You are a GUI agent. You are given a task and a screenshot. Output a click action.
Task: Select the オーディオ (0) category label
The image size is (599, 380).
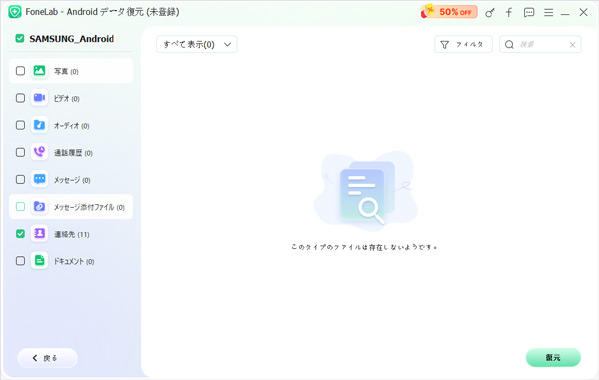click(71, 126)
